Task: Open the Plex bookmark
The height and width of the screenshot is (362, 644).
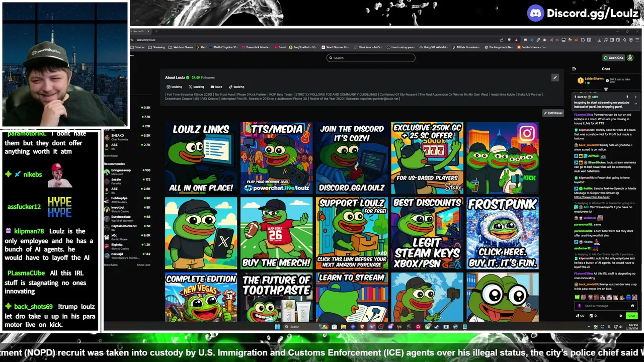Action: pyautogui.click(x=201, y=47)
